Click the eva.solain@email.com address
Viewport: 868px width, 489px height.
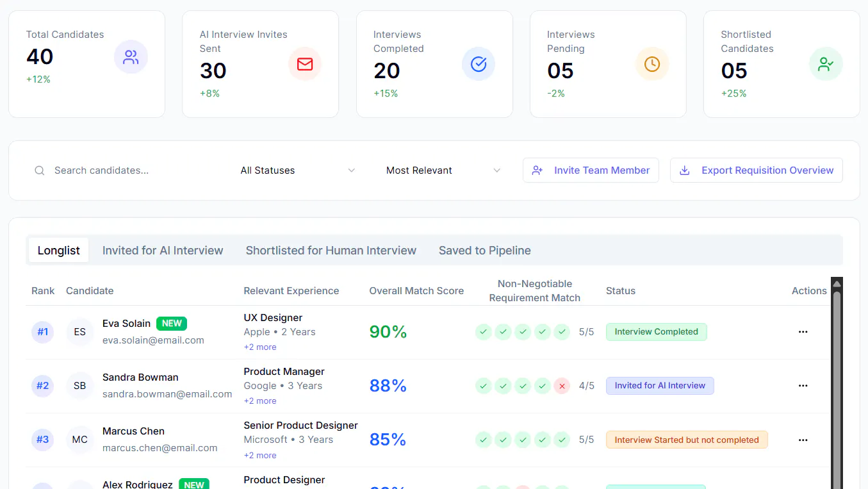point(153,340)
